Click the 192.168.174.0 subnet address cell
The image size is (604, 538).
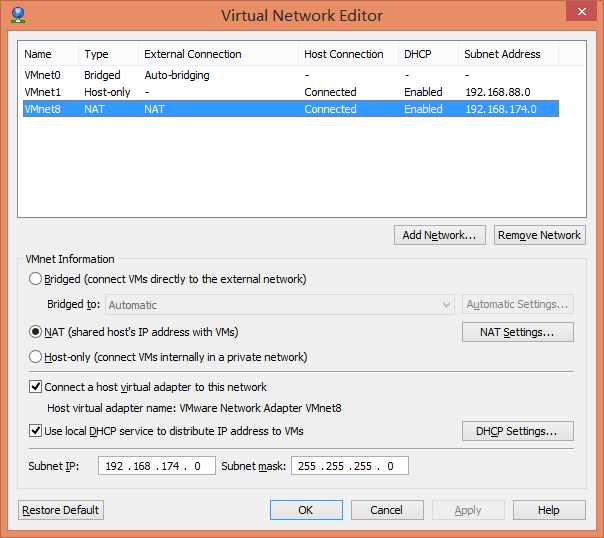click(x=501, y=109)
